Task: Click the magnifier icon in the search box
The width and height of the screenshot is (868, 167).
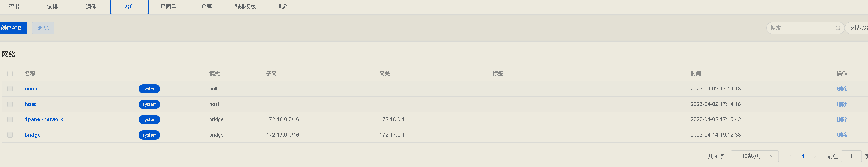Action: click(x=838, y=28)
